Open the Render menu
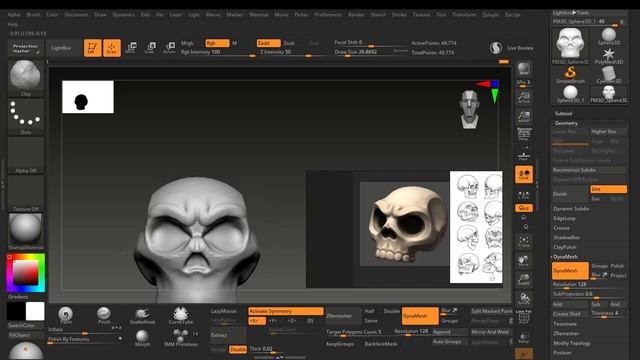 click(x=356, y=14)
